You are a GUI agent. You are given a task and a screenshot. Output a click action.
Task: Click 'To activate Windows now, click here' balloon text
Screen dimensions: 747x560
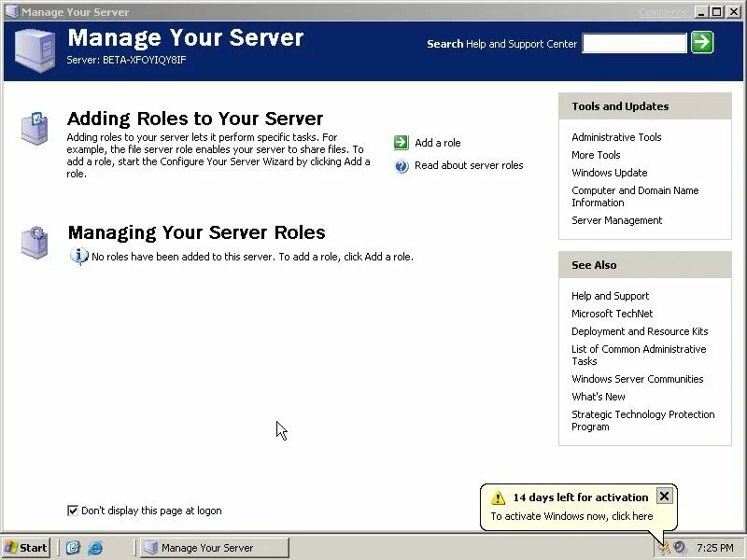pyautogui.click(x=571, y=516)
